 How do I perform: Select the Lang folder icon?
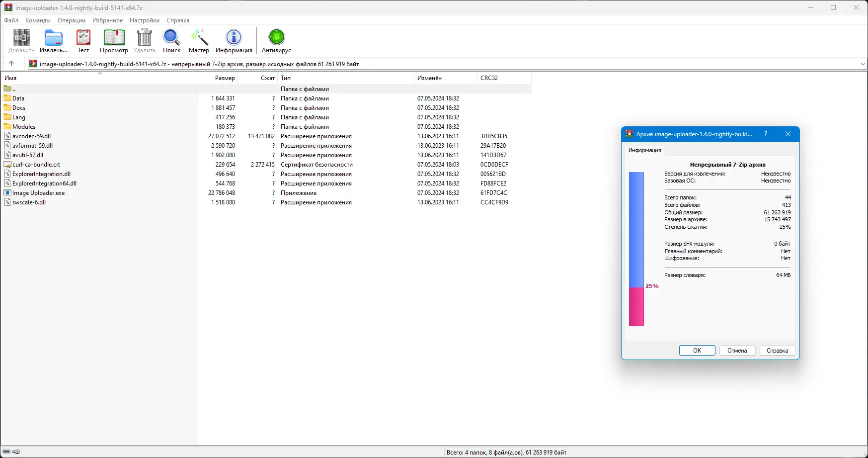point(7,117)
